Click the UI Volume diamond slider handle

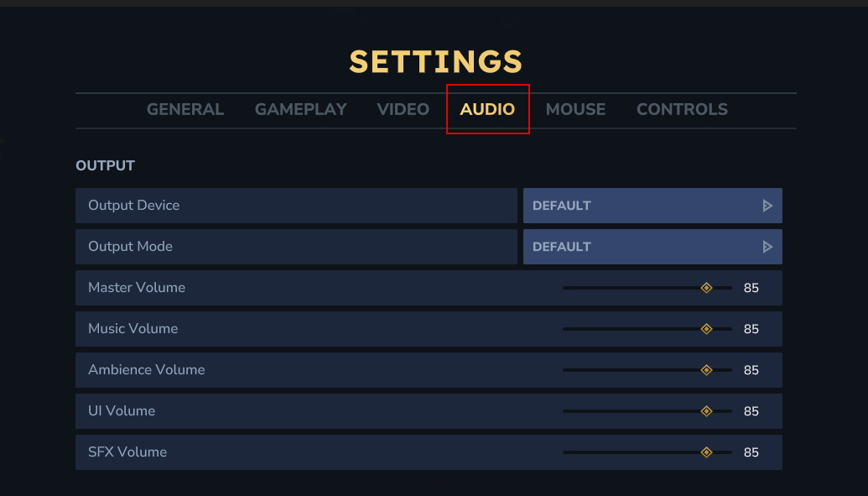pyautogui.click(x=706, y=411)
